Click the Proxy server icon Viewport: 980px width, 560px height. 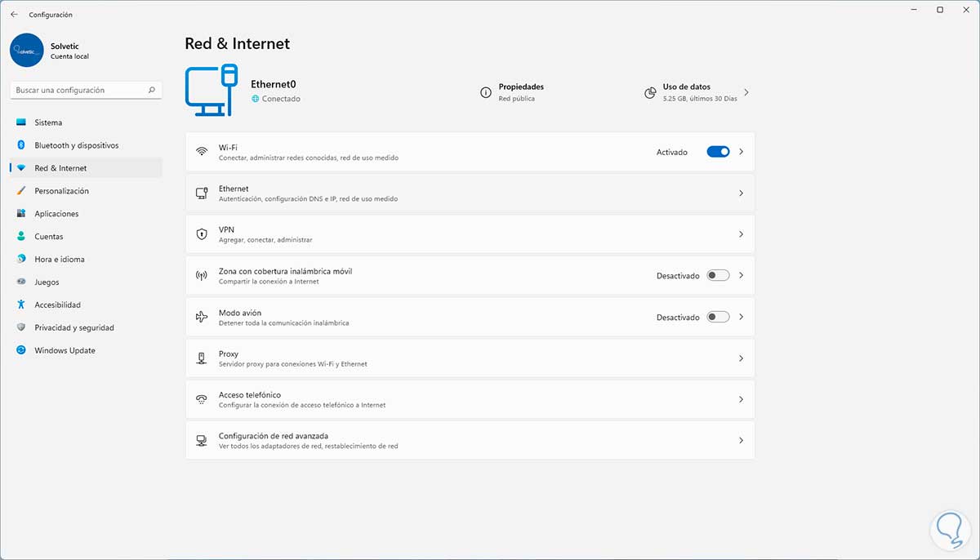(x=202, y=358)
